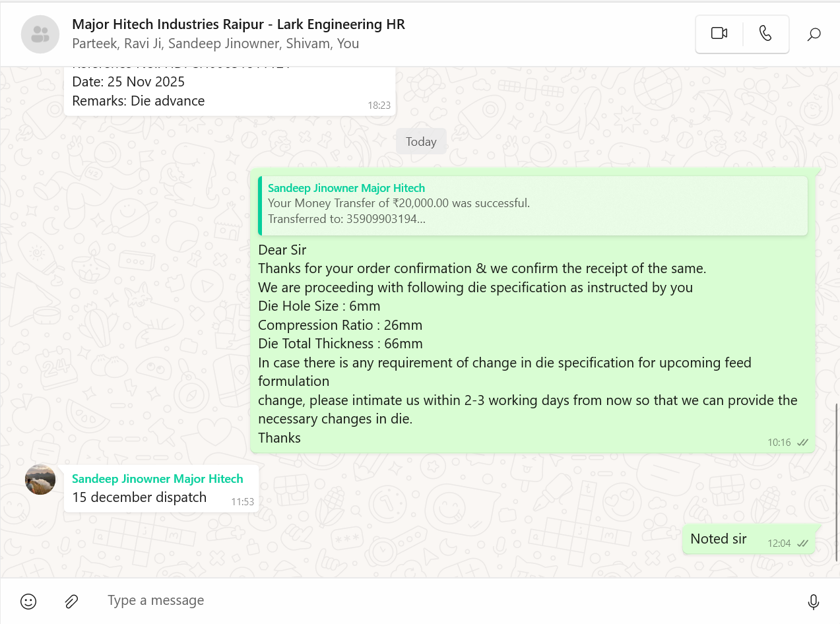
Task: Select the 'Noted sir' message bubble
Action: click(x=718, y=539)
